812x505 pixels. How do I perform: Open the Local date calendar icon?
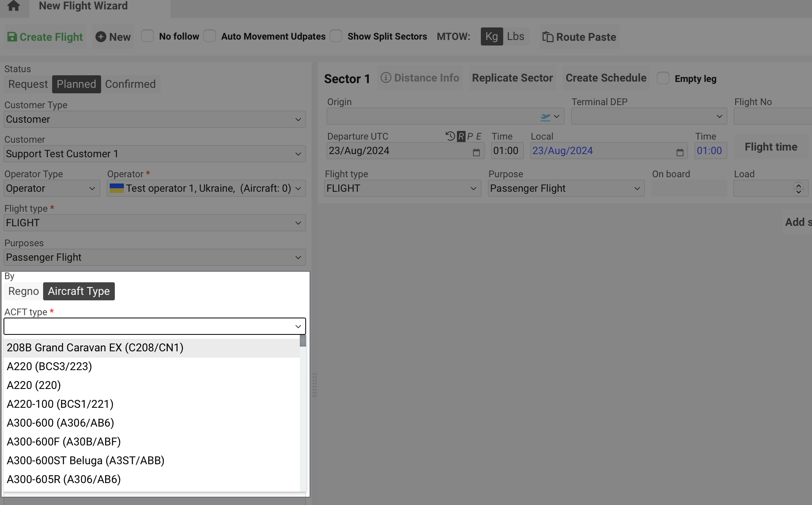point(680,152)
